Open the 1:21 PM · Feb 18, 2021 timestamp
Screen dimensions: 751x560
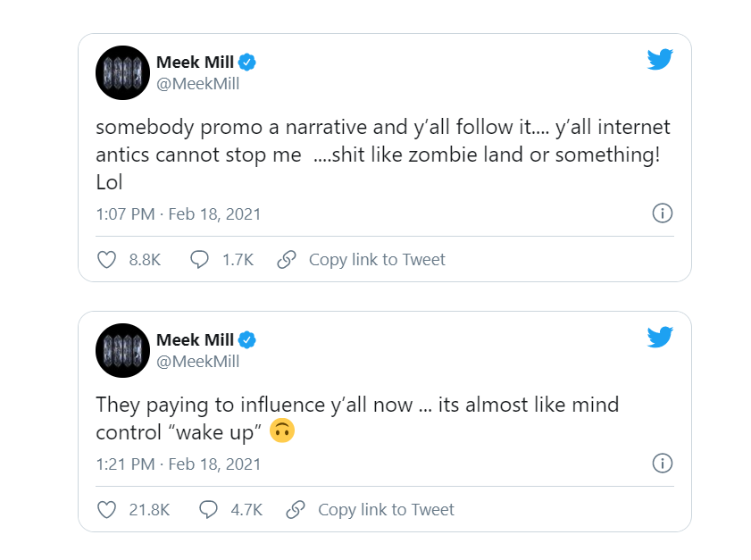click(179, 464)
